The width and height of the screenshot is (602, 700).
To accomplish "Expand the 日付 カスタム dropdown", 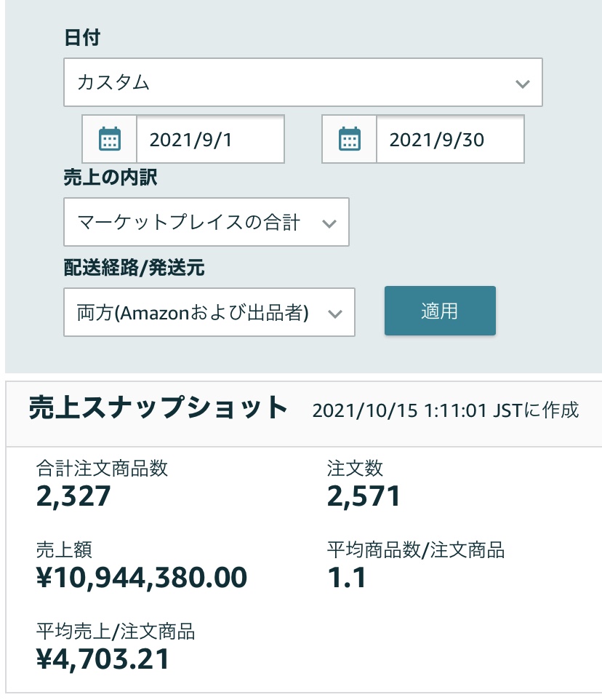I will point(302,82).
